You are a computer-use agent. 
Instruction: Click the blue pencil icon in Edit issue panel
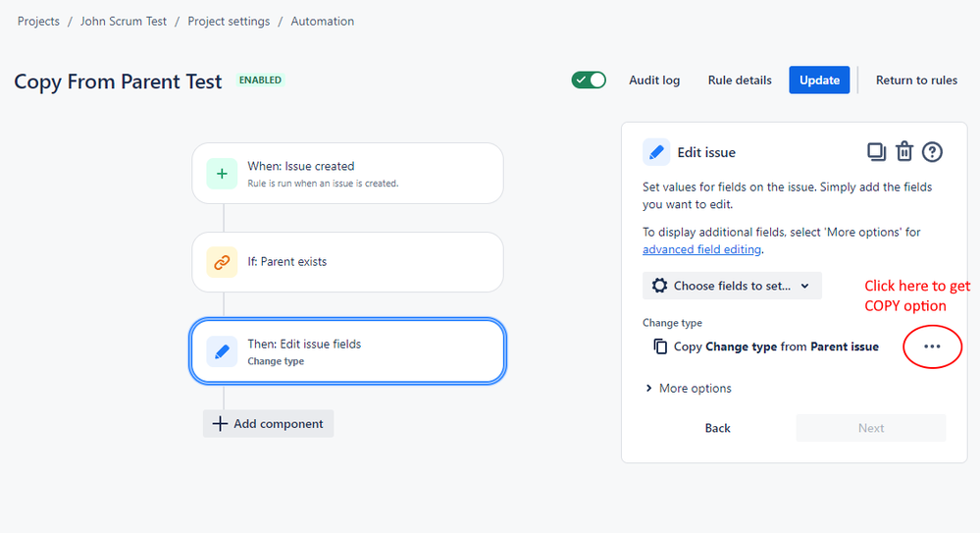click(x=656, y=152)
